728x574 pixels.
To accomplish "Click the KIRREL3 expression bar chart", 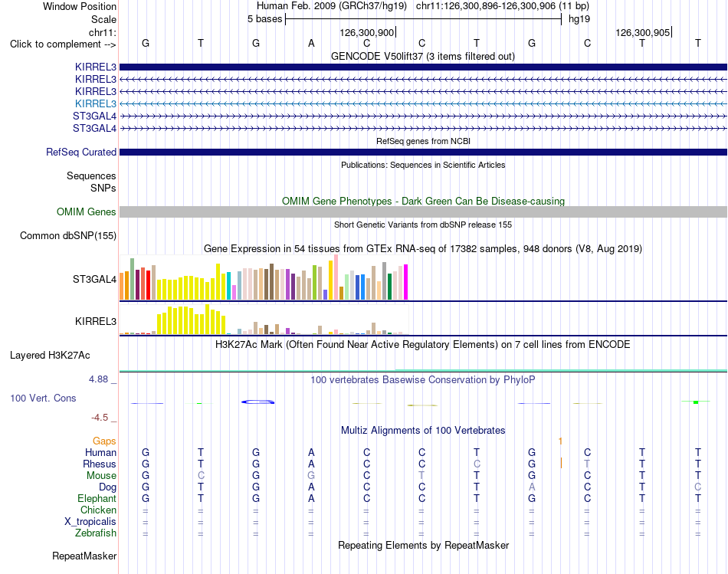I will click(x=264, y=320).
